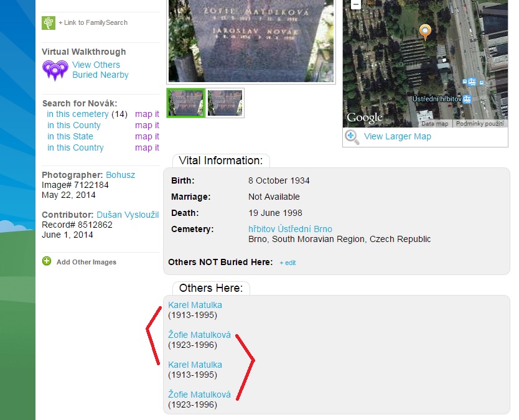Open contributor Dušan Vysloužil profile
The height and width of the screenshot is (420, 519).
pyautogui.click(x=128, y=215)
